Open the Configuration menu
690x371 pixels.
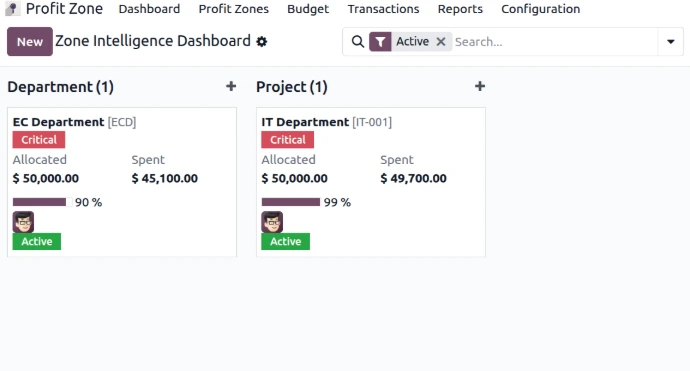pyautogui.click(x=540, y=9)
